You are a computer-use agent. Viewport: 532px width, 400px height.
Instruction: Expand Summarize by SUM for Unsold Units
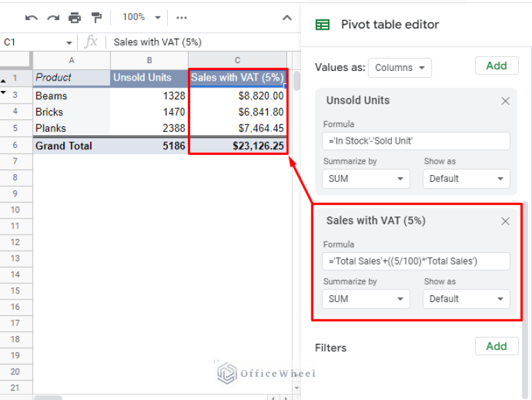(x=365, y=178)
